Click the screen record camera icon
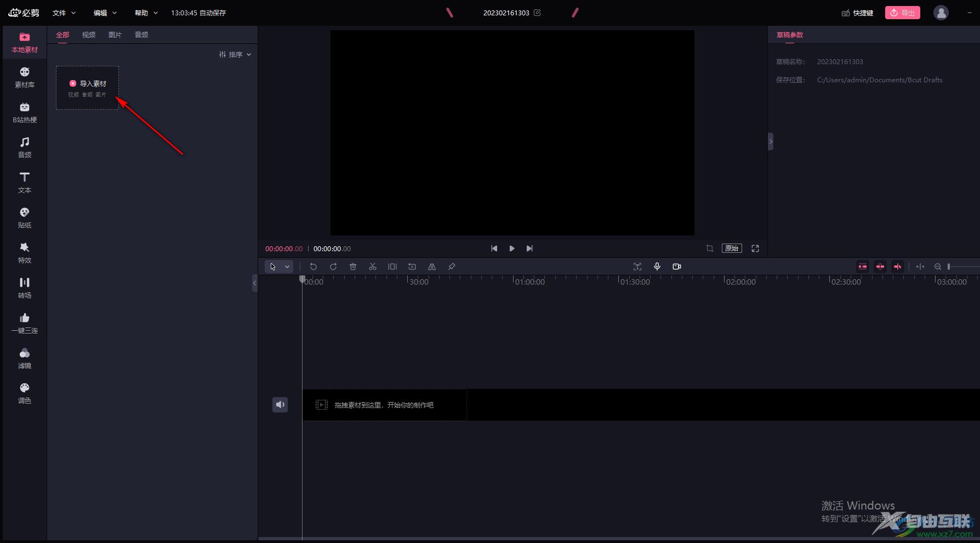Viewport: 980px width, 543px height. pyautogui.click(x=677, y=267)
